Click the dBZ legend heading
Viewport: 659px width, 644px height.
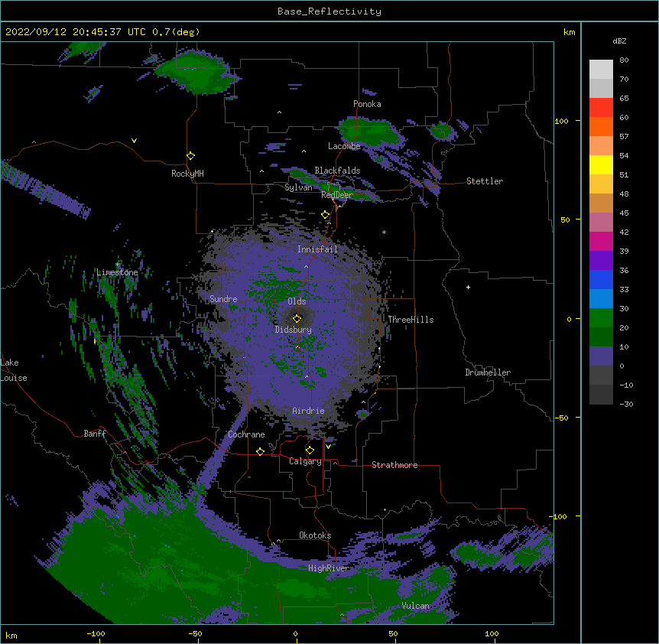coord(619,41)
